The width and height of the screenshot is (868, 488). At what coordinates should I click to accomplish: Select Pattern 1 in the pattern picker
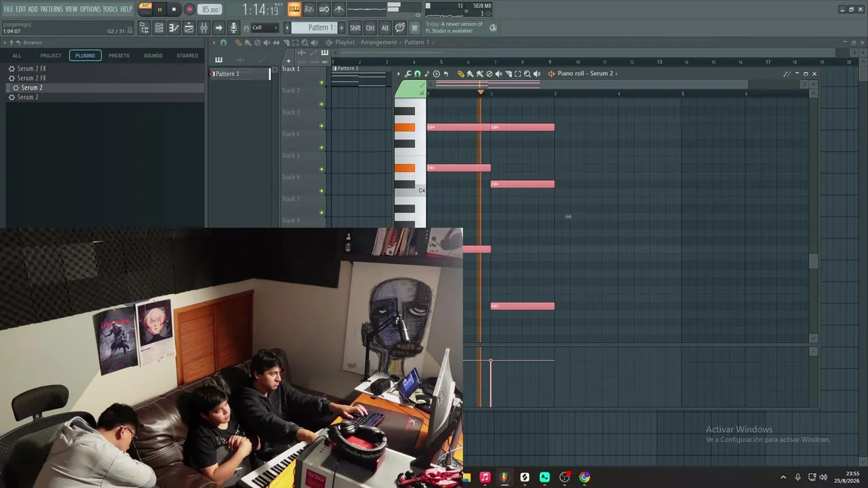239,74
